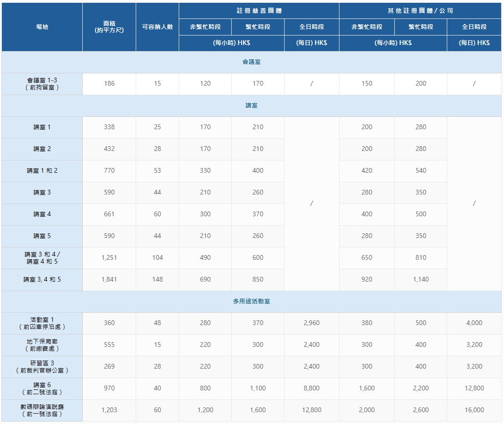
Task: Select capacity value 104
Action: coord(157,258)
